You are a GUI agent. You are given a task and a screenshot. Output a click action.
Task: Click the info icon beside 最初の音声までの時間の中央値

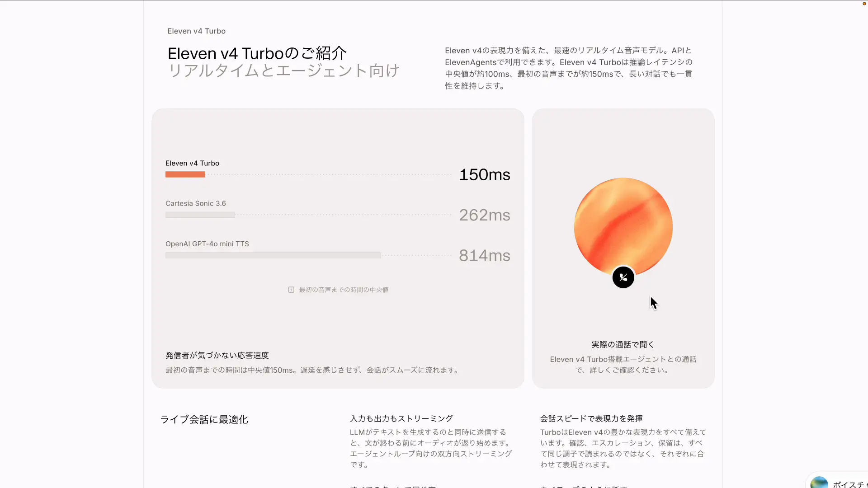(x=291, y=290)
